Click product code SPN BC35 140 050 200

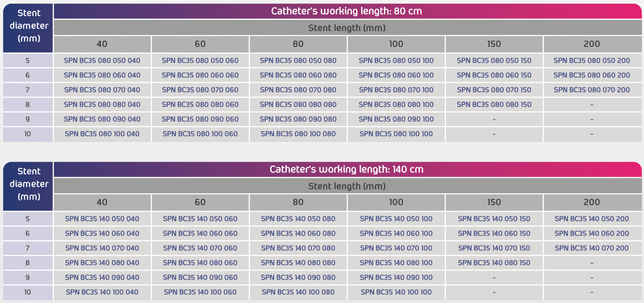point(591,219)
